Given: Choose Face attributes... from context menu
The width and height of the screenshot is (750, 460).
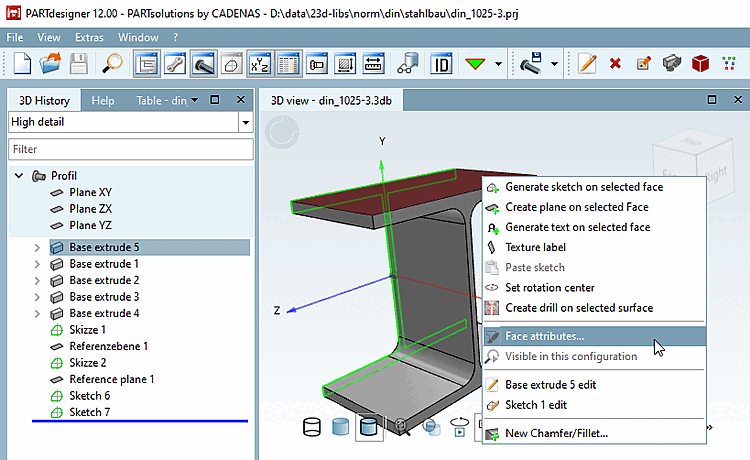Looking at the screenshot, I should [x=545, y=337].
